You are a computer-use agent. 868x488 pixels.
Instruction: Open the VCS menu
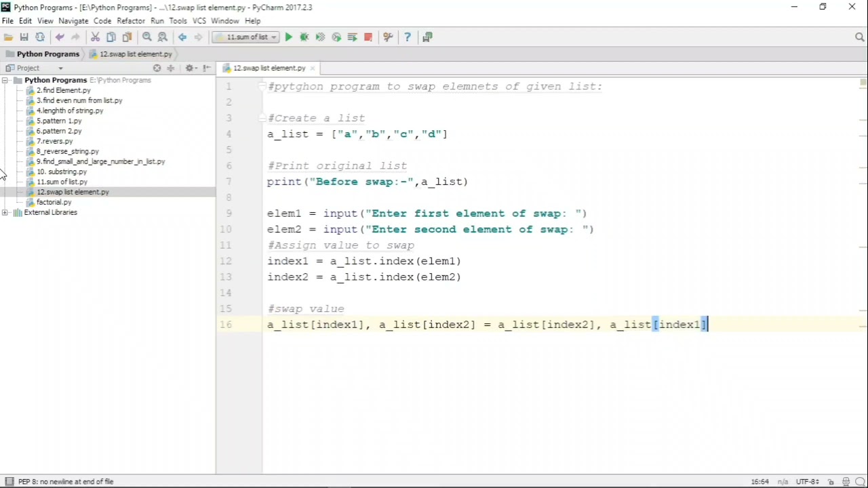coord(199,21)
